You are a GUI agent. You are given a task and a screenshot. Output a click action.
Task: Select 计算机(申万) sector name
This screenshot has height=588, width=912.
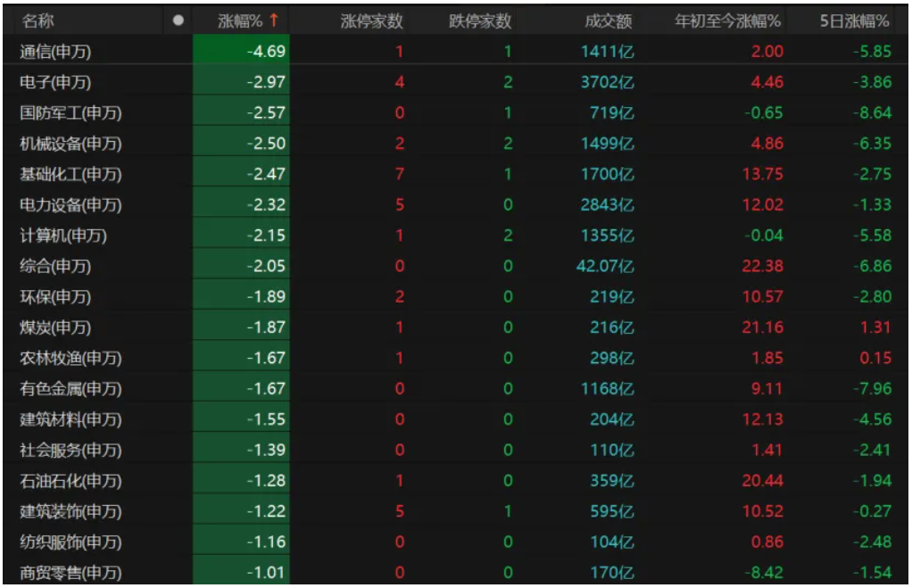pos(62,236)
